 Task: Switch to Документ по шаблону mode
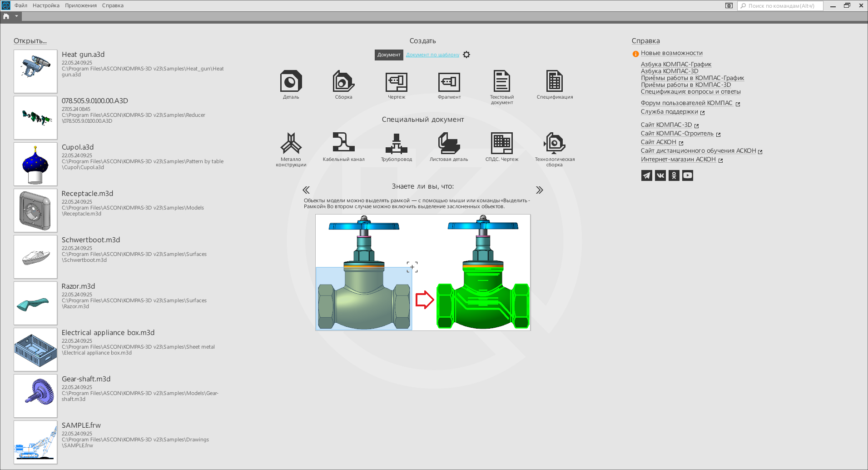[432, 55]
